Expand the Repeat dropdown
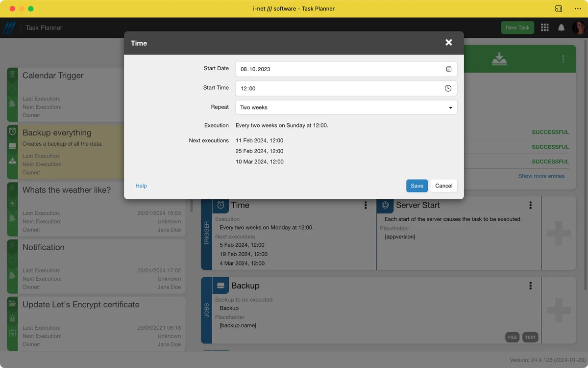The width and height of the screenshot is (588, 368). [346, 107]
